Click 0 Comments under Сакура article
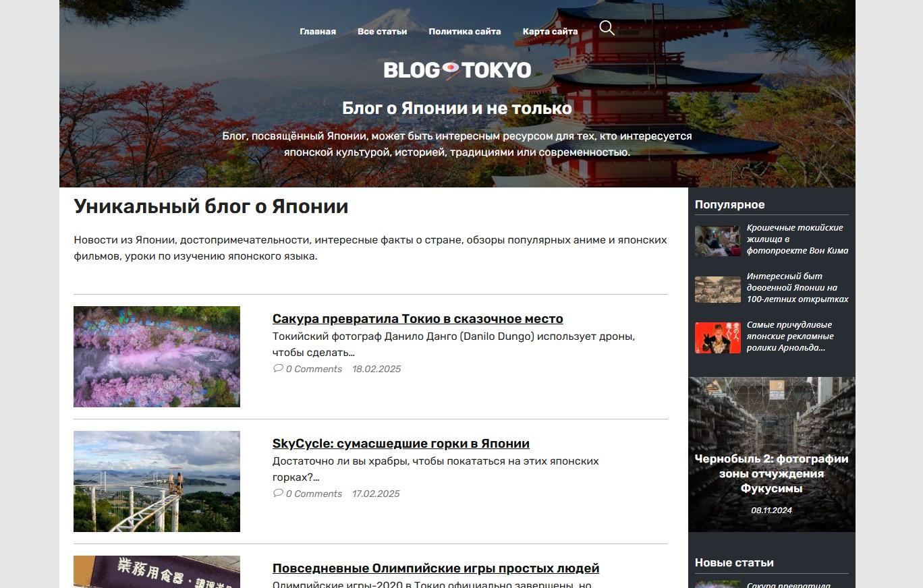 [x=314, y=369]
